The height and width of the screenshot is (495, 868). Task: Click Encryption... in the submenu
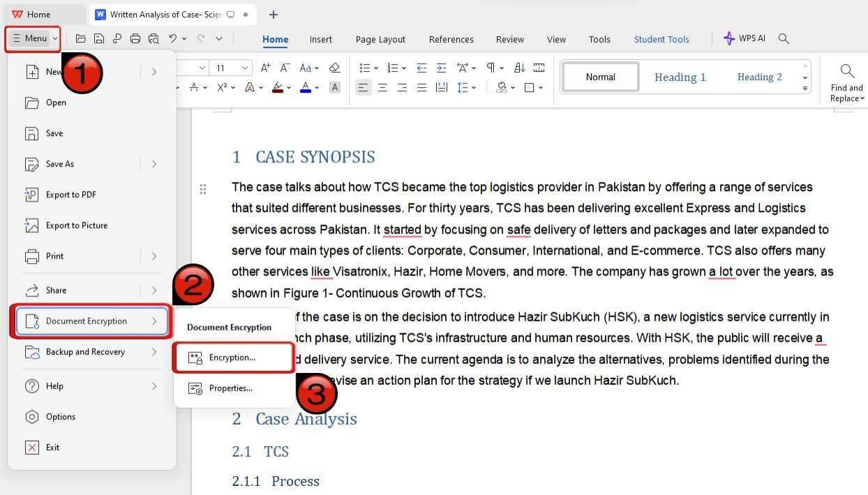(x=234, y=357)
